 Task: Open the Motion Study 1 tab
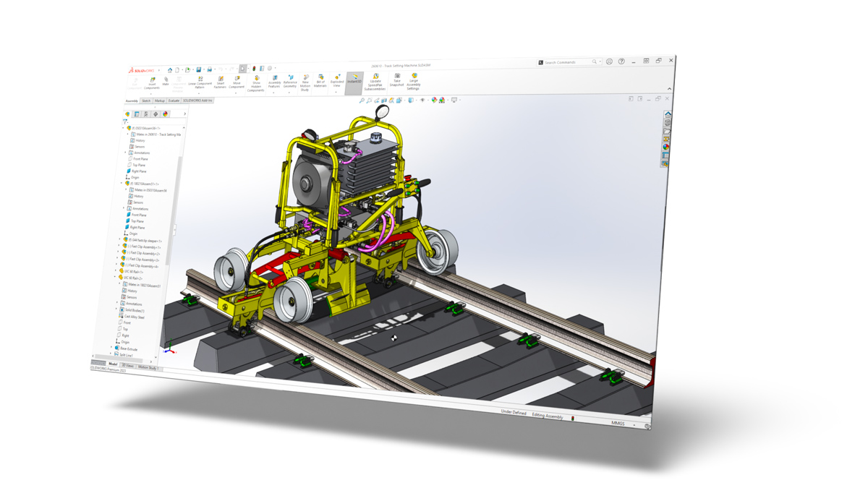point(147,367)
